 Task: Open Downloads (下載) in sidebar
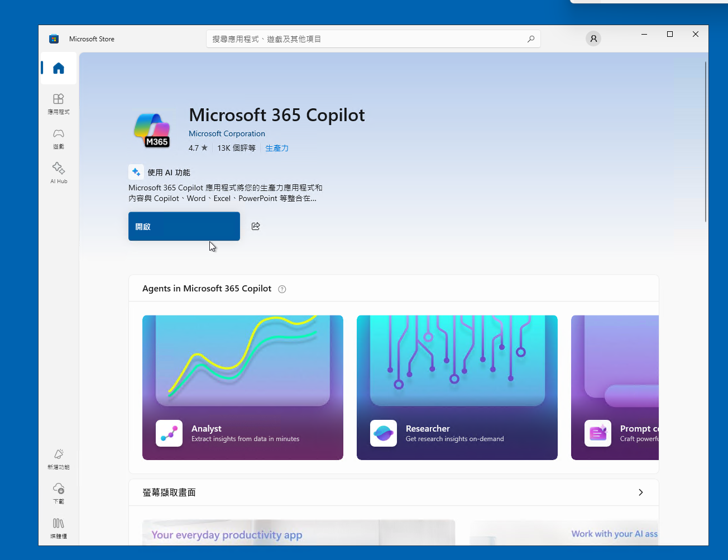coord(59,494)
